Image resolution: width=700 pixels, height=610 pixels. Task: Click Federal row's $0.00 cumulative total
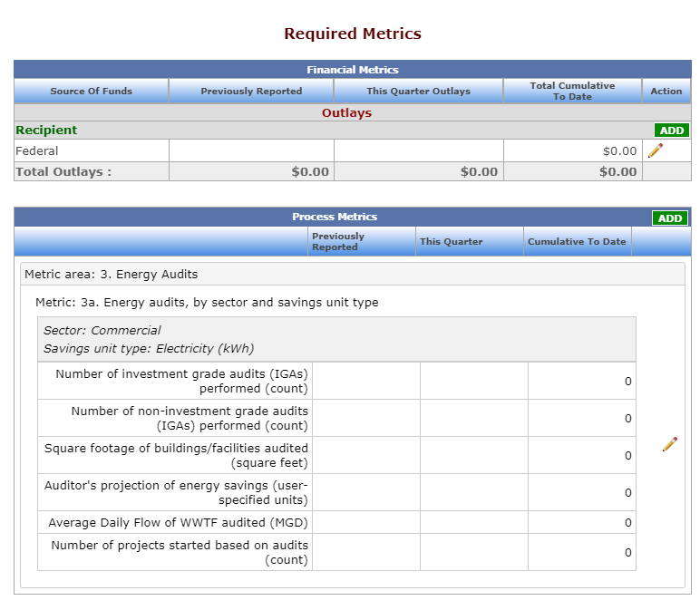click(619, 151)
